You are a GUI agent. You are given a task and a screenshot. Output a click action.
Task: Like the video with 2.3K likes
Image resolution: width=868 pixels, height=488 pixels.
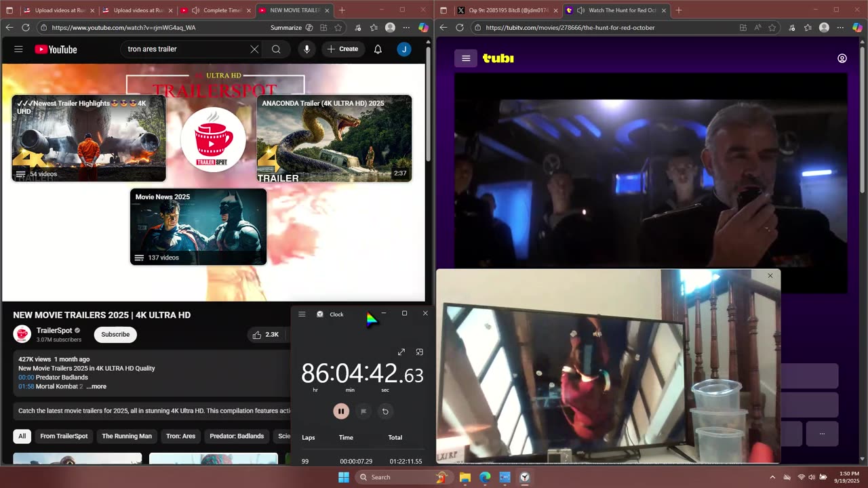[x=265, y=334]
